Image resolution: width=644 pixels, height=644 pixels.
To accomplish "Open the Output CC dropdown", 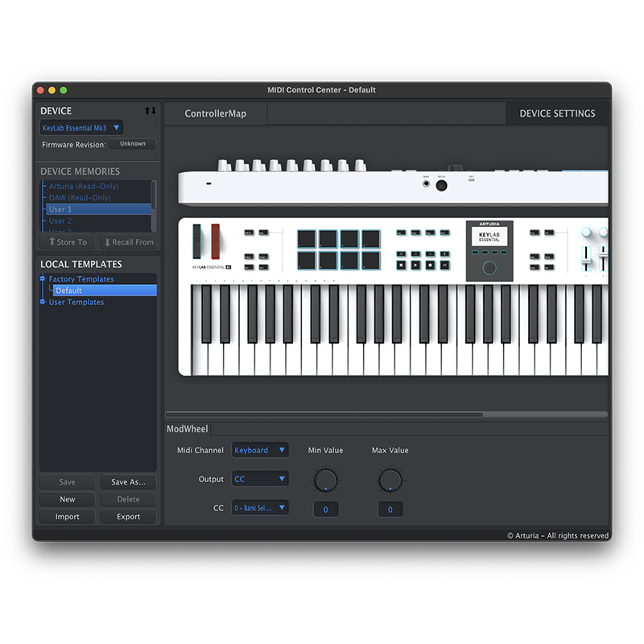I will coord(260,479).
